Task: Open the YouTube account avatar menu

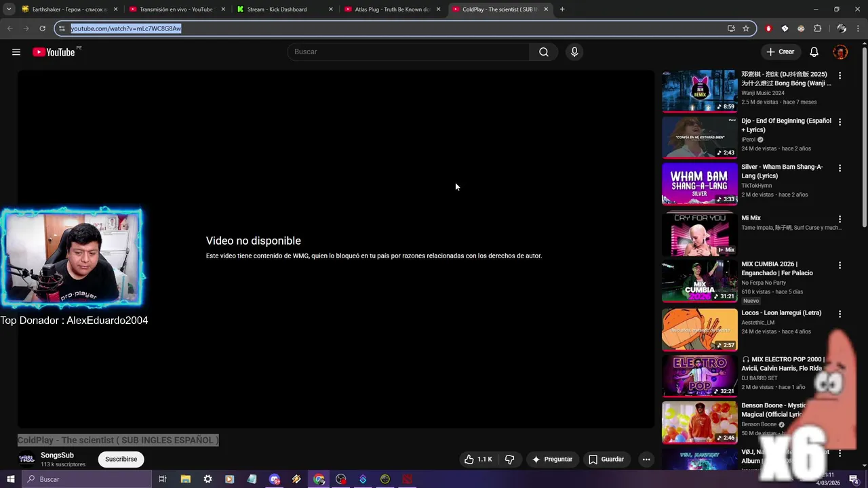Action: tap(840, 52)
